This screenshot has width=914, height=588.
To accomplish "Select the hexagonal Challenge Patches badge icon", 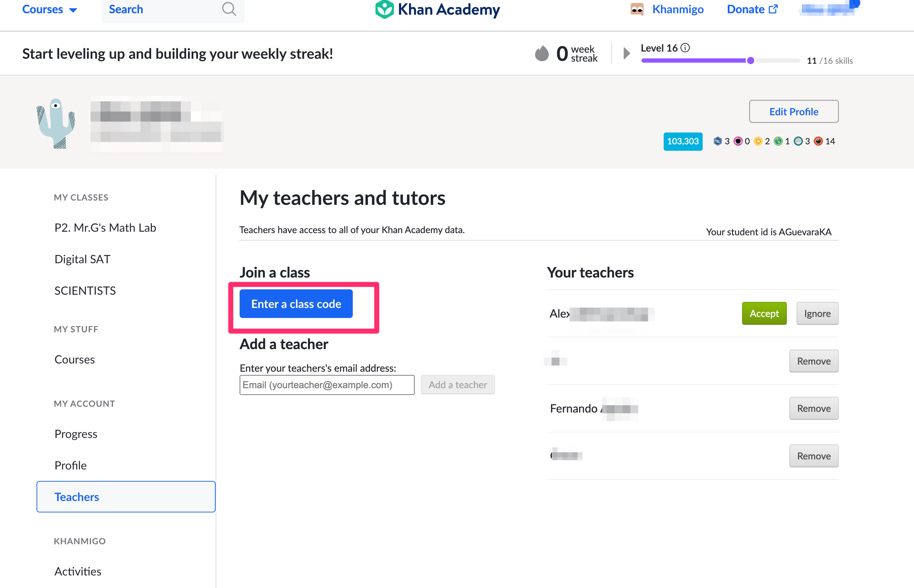I will click(718, 142).
